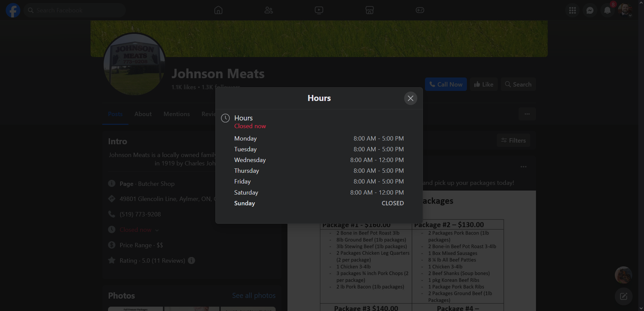Image resolution: width=644 pixels, height=311 pixels.
Task: Click the new message compose icon
Action: click(x=624, y=296)
